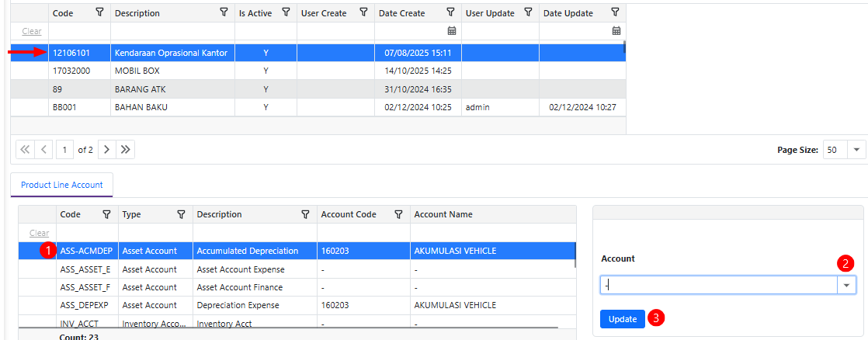Click the User Update filter box
Image resolution: width=868 pixels, height=340 pixels.
coord(501,31)
